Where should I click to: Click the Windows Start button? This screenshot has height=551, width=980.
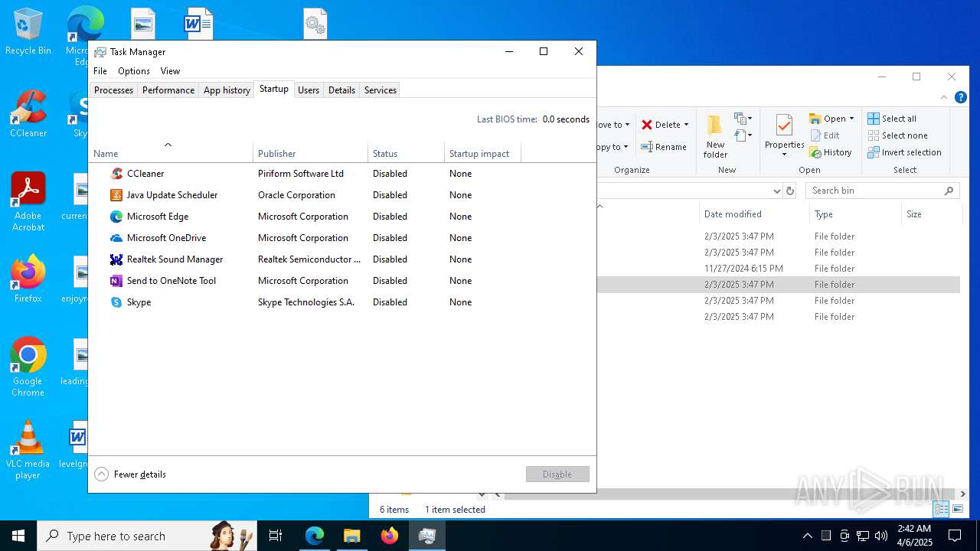(18, 536)
